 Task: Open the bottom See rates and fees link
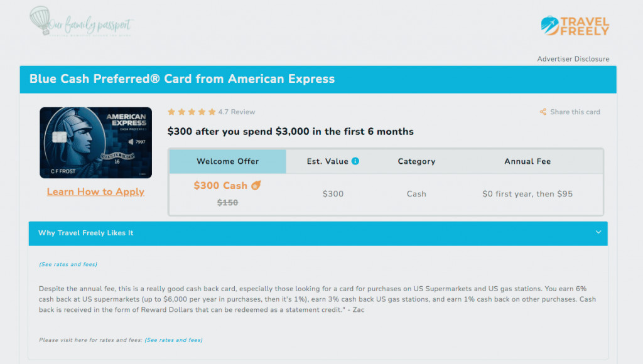coord(173,340)
